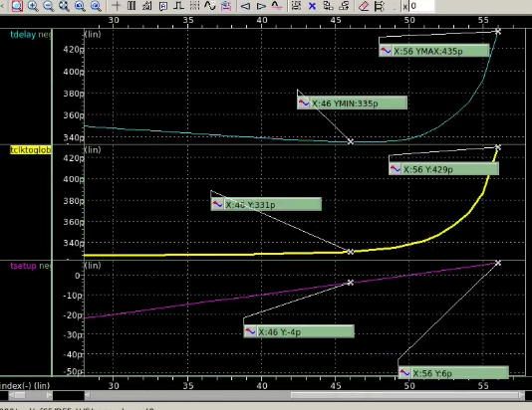Click the zoom in magnifier icon
This screenshot has height=410, width=532.
(33, 6)
